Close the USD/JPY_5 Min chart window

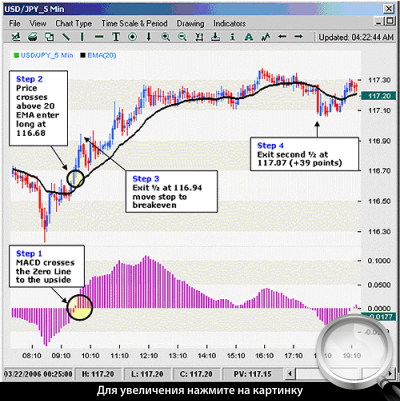(389, 9)
